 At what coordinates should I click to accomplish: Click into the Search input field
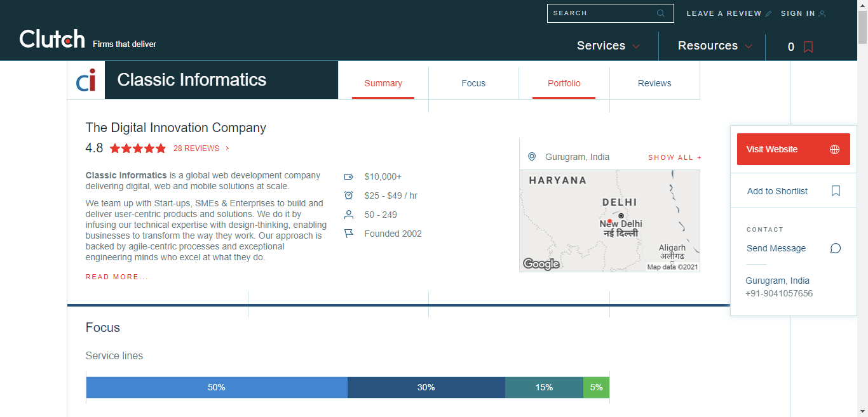[600, 13]
